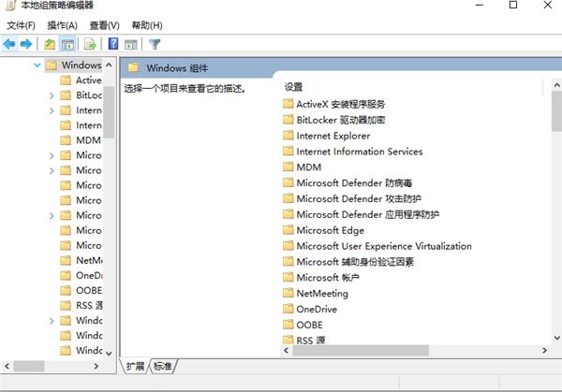Image resolution: width=562 pixels, height=392 pixels.
Task: Click the Filter funnel toolbar icon
Action: pyautogui.click(x=155, y=44)
